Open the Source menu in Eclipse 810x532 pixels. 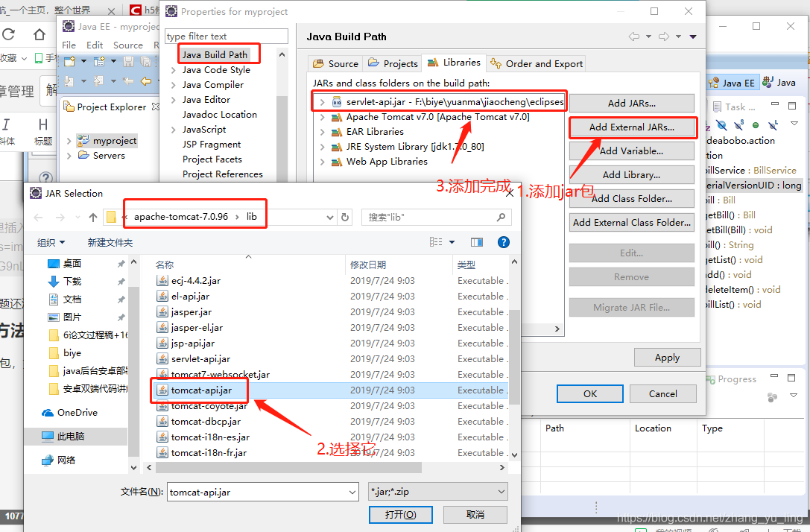[x=127, y=45]
